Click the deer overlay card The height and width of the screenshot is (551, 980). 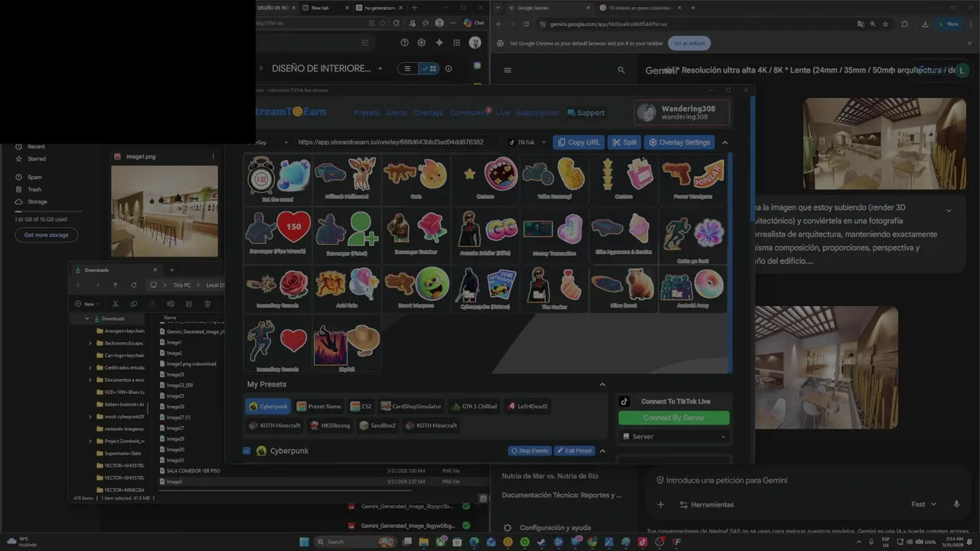pyautogui.click(x=346, y=179)
